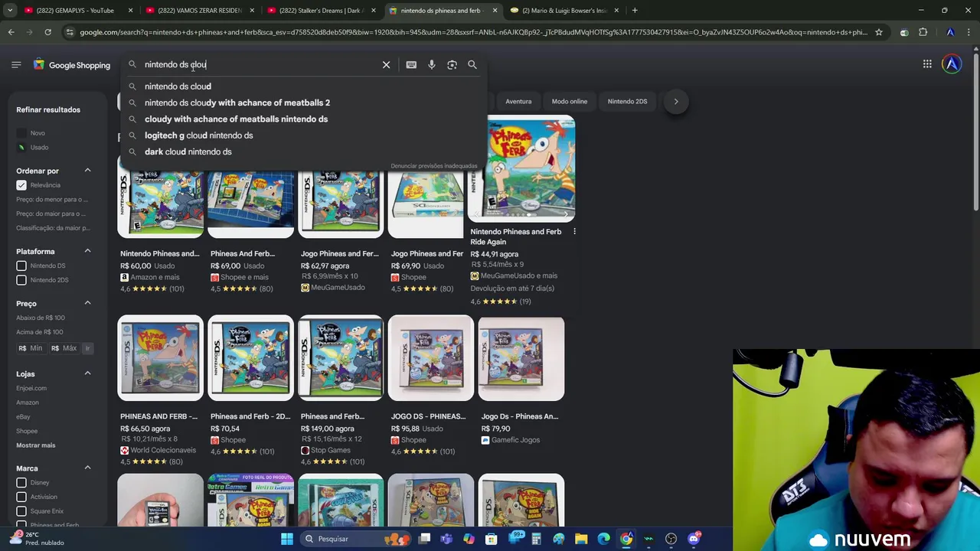
Task: Open the Nintendo Phineas and Ferb Ride Again thumbnail
Action: (x=521, y=169)
